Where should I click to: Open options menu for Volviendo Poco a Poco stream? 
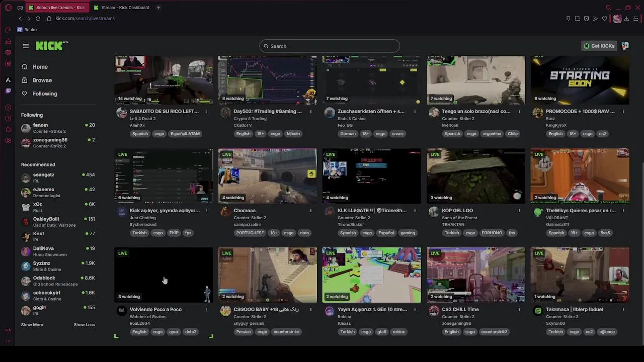point(207,310)
